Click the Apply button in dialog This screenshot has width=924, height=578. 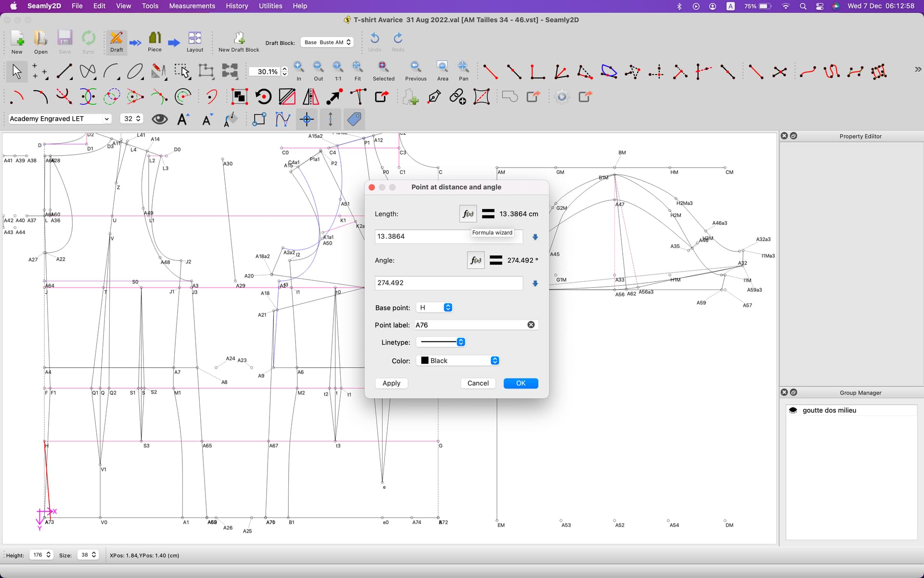(391, 383)
